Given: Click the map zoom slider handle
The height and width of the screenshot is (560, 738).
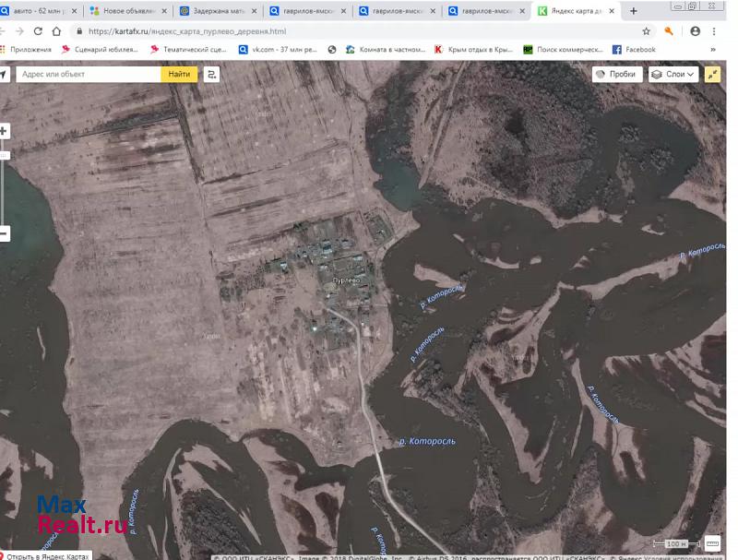Looking at the screenshot, I should click(4, 155).
